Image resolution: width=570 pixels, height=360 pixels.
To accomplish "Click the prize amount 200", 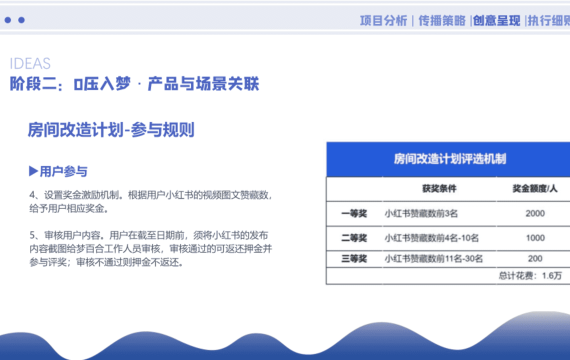I will [535, 259].
